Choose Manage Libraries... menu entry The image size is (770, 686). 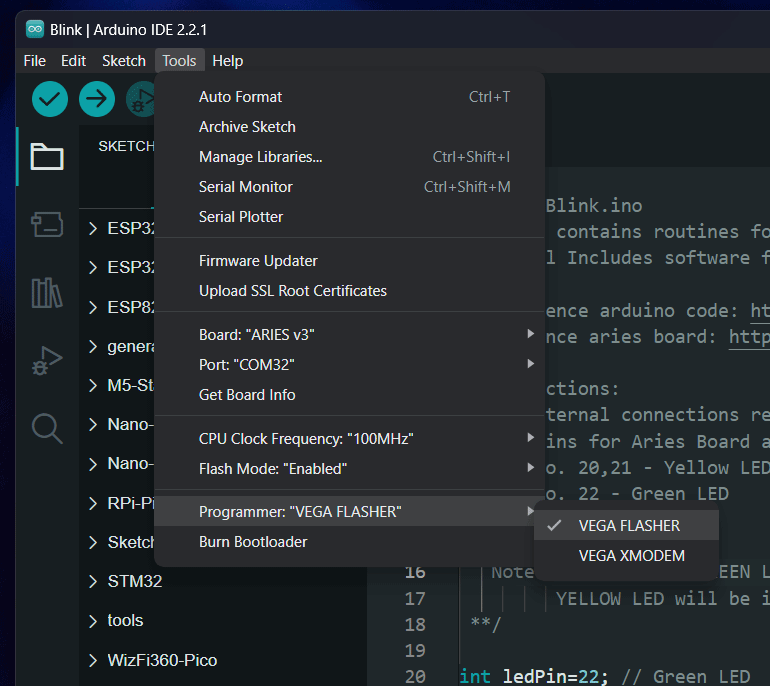click(350, 157)
